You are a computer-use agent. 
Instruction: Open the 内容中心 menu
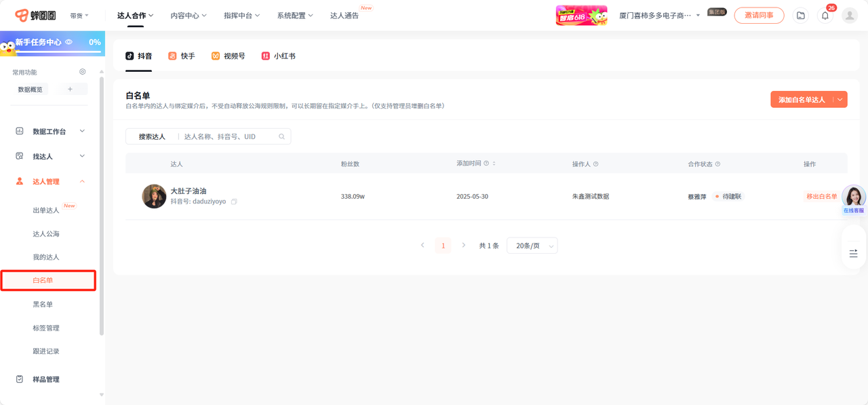click(x=188, y=16)
